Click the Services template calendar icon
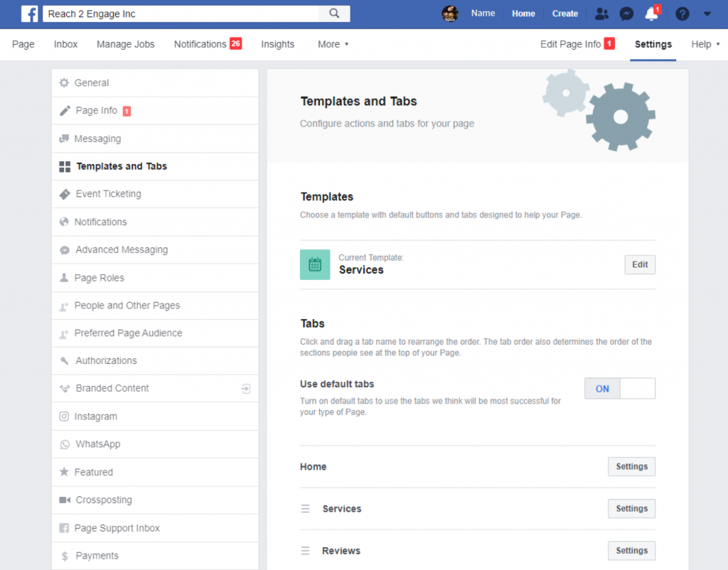This screenshot has width=728, height=570. tap(315, 264)
